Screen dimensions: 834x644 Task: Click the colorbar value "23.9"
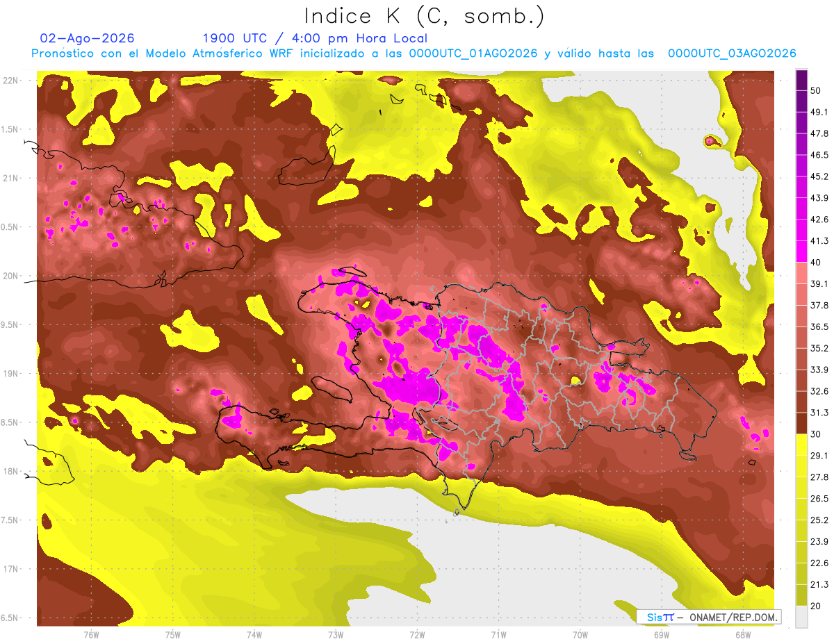(820, 541)
